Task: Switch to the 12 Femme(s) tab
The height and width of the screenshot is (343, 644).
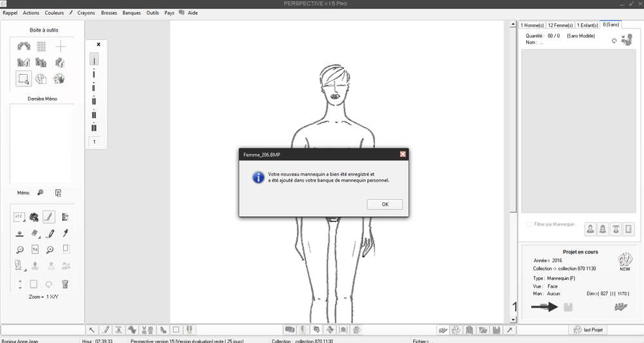Action: (560, 25)
